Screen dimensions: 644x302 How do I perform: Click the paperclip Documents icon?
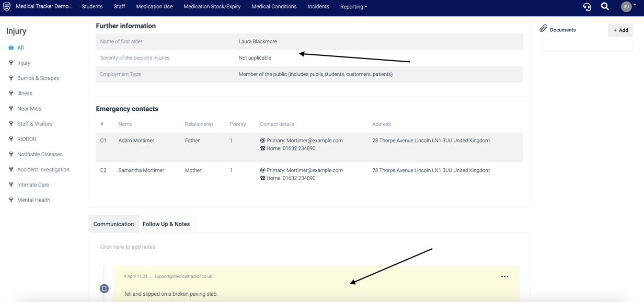543,29
